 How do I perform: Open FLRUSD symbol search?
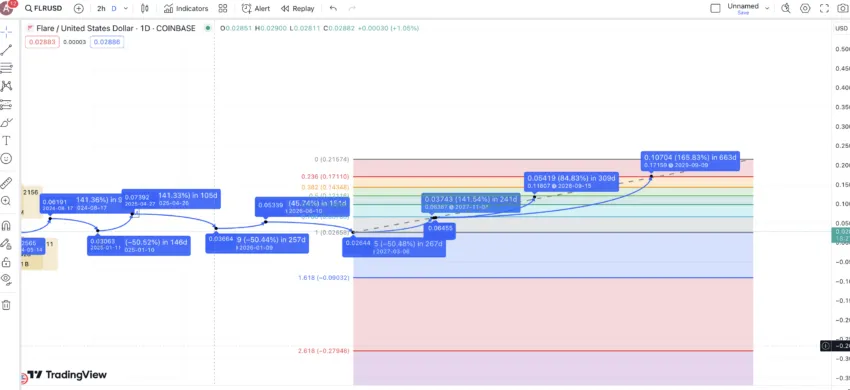pos(43,9)
